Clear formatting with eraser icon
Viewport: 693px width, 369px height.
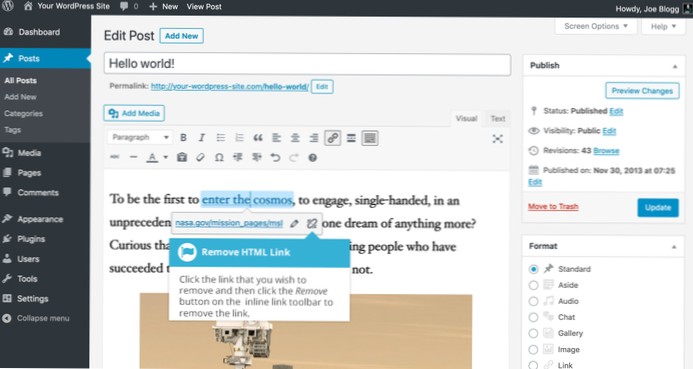pyautogui.click(x=200, y=157)
